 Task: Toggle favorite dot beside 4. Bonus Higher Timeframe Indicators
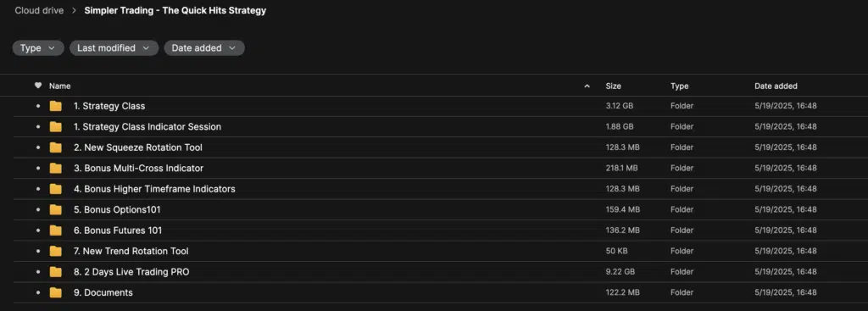point(38,189)
